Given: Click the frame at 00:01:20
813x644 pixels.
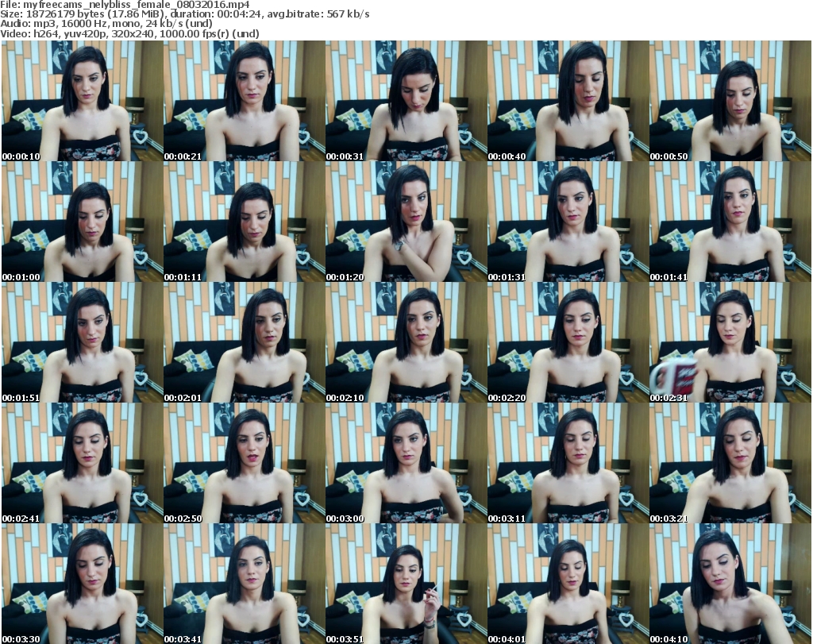Looking at the screenshot, I should 406,222.
